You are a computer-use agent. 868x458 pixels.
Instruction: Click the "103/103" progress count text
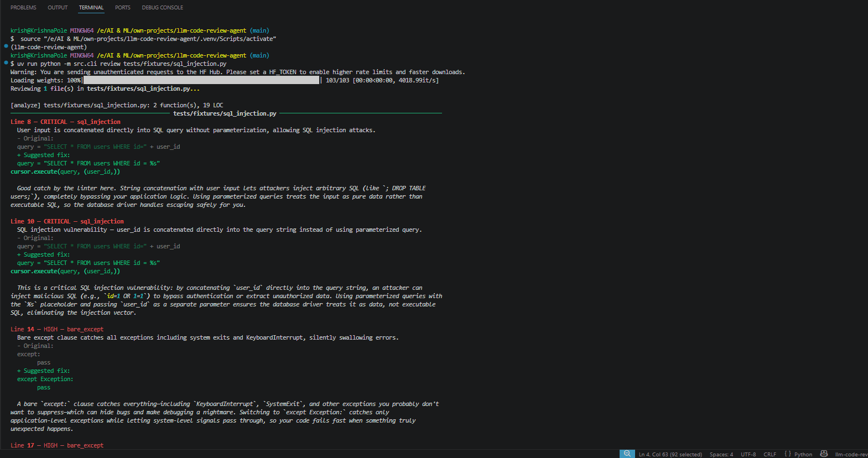(x=337, y=80)
